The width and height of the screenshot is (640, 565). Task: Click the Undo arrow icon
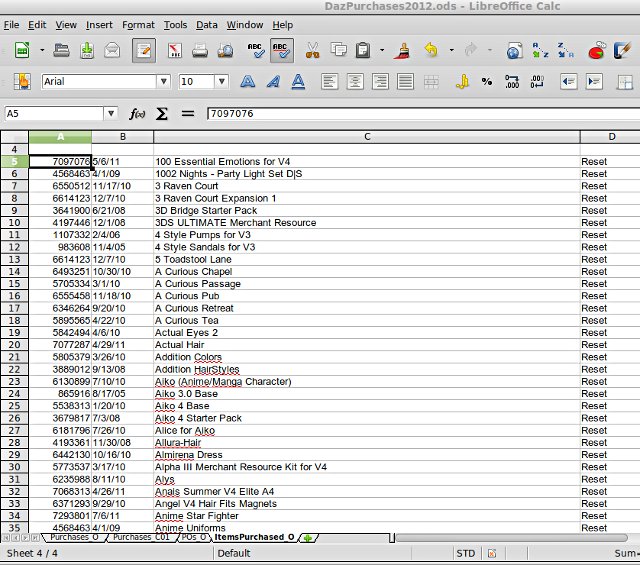click(431, 50)
